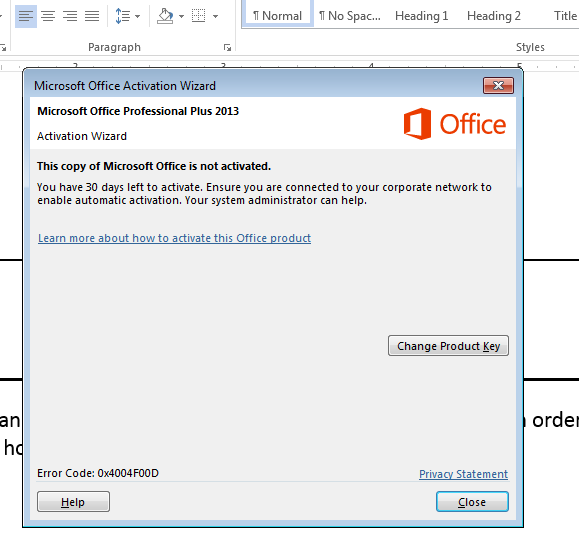
Task: Open Learn more about activating Office link
Action: (174, 238)
